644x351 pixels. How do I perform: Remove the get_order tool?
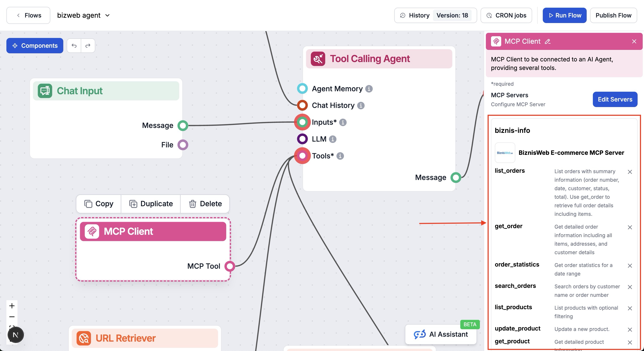point(630,227)
